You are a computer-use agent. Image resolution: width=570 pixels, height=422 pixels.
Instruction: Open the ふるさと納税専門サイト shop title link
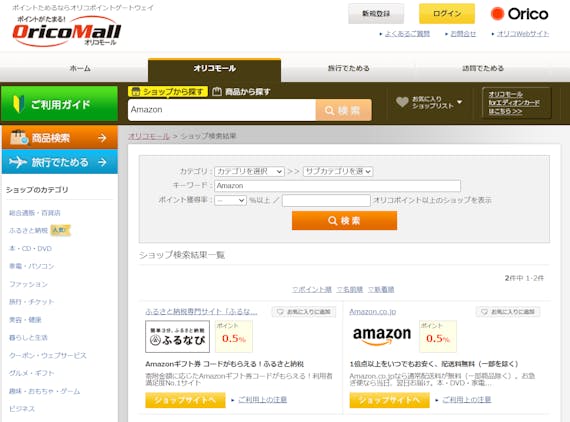click(201, 312)
